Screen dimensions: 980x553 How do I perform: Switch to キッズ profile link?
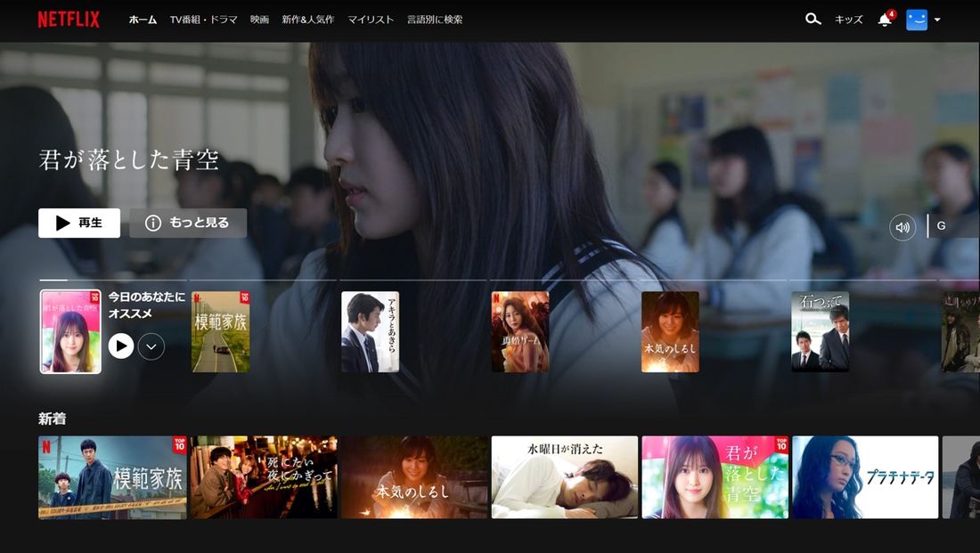click(x=849, y=20)
